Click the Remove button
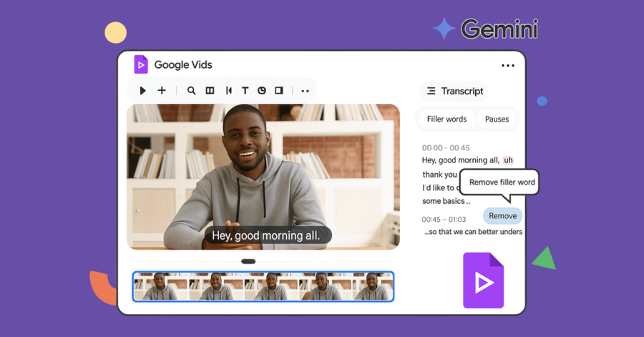 (x=503, y=216)
